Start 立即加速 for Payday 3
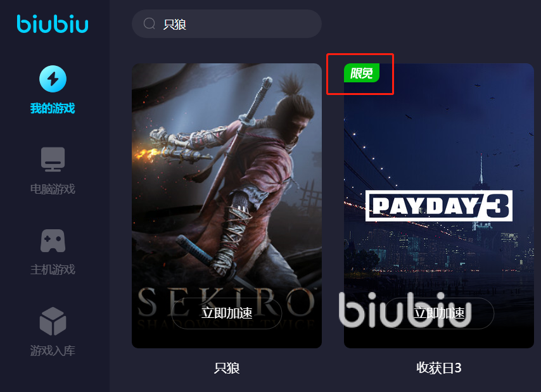Viewport: 541px width, 392px height. point(439,313)
